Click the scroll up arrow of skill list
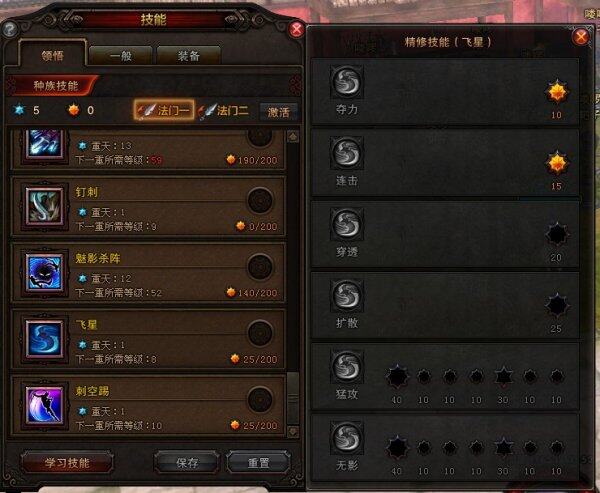The image size is (600, 493). 293,137
